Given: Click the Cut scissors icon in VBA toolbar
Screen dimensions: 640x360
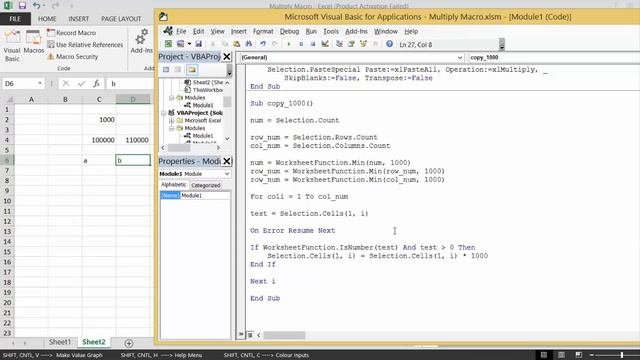Looking at the screenshot, I should click(x=213, y=44).
